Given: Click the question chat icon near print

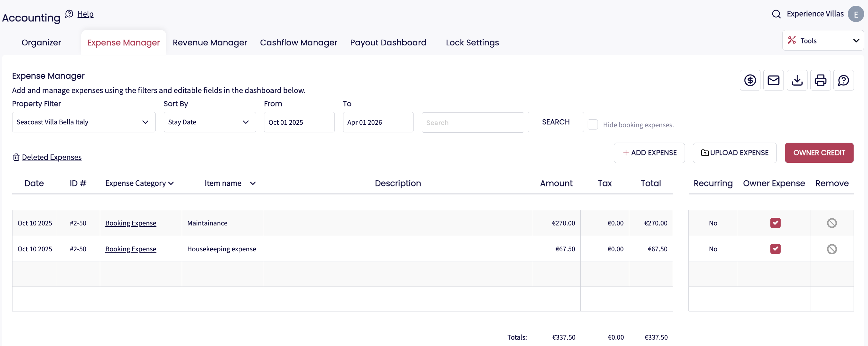Looking at the screenshot, I should 843,80.
